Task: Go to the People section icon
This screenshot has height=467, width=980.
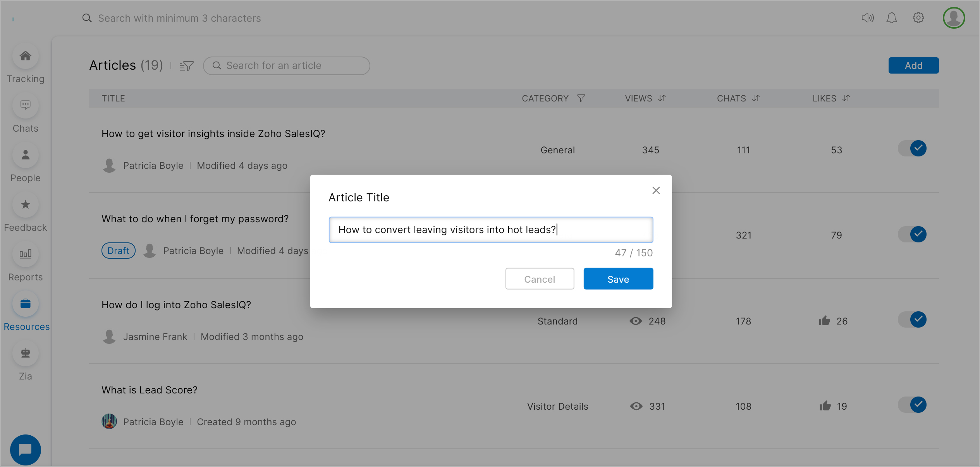Action: point(26,155)
